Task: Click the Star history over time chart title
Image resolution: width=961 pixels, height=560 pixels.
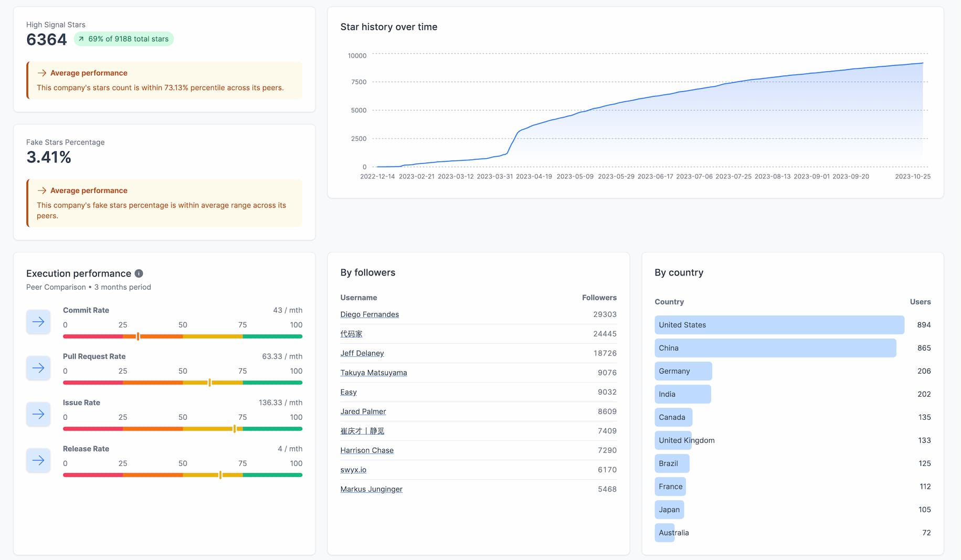Action: click(x=388, y=27)
